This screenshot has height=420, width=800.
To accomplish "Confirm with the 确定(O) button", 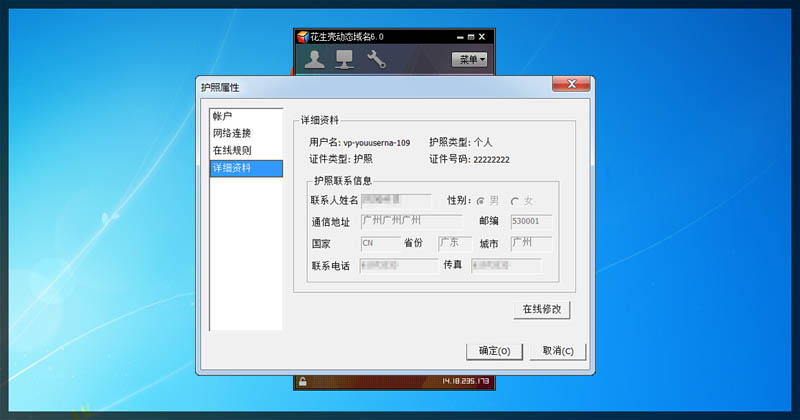I will pyautogui.click(x=494, y=351).
